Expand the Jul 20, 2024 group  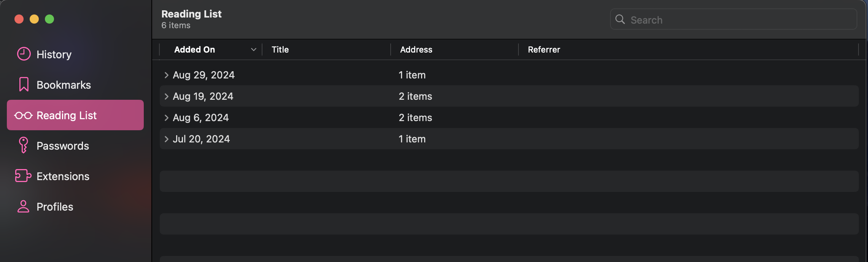coord(166,139)
